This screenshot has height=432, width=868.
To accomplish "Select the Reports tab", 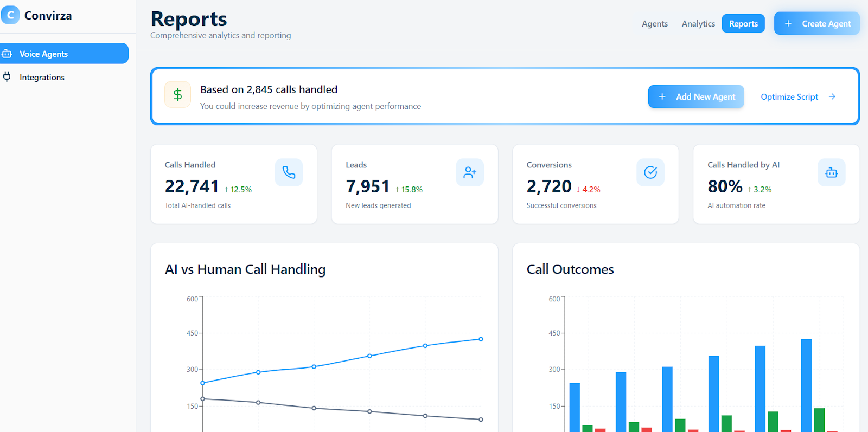I will pos(743,24).
